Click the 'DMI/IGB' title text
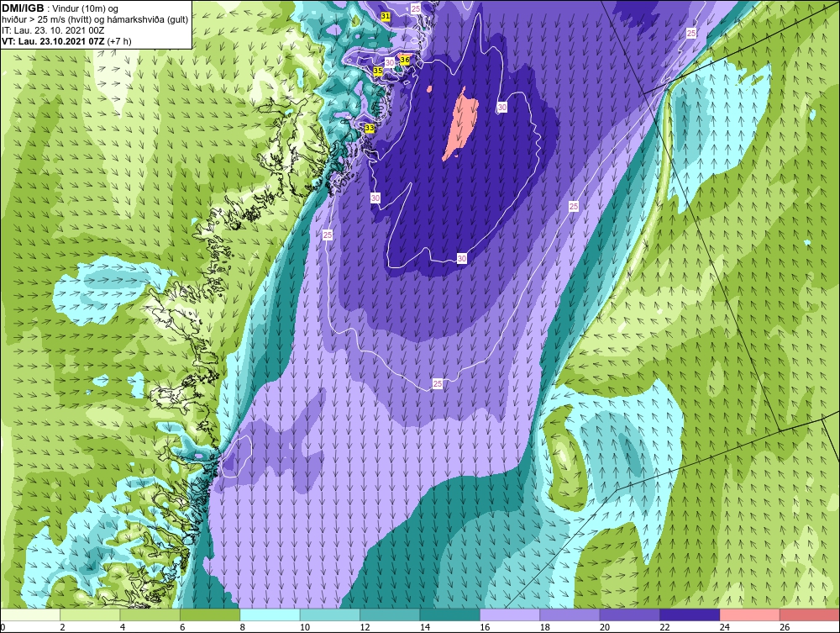Image resolution: width=840 pixels, height=633 pixels. pyautogui.click(x=23, y=8)
